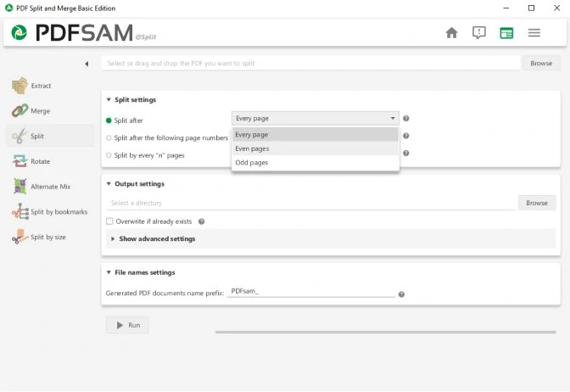Select Split by every n pages
This screenshot has height=392, width=570.
pos(109,155)
